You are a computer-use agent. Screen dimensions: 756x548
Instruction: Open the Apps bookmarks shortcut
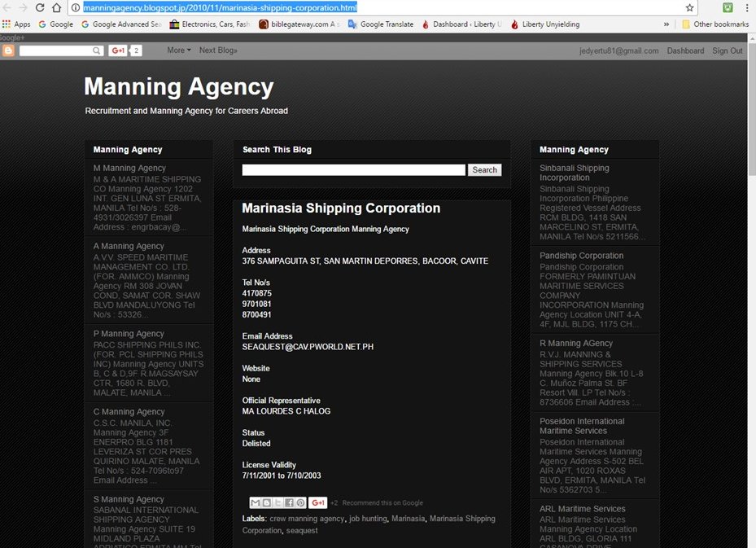16,24
